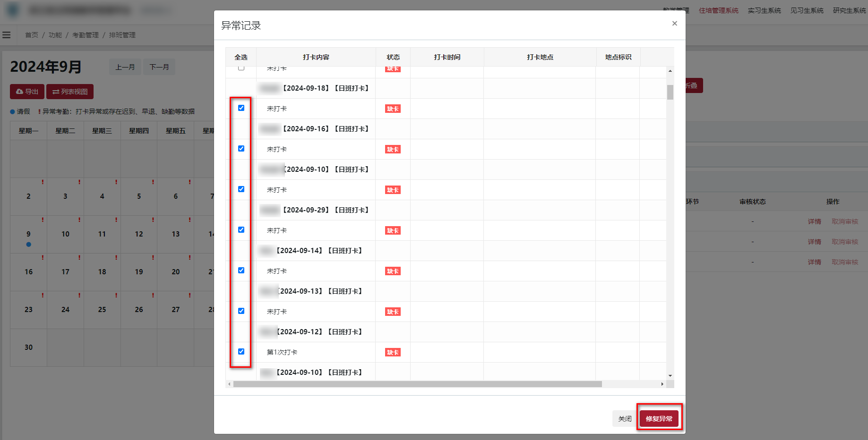The width and height of the screenshot is (868, 440).
Task: Click the 审核状态 column header in background table
Action: [752, 202]
